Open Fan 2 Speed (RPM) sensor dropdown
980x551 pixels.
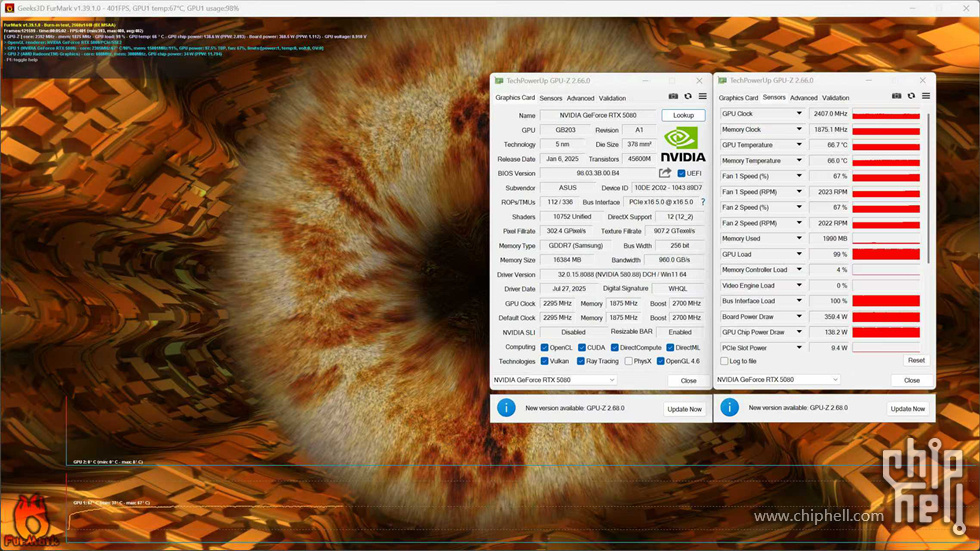(799, 223)
